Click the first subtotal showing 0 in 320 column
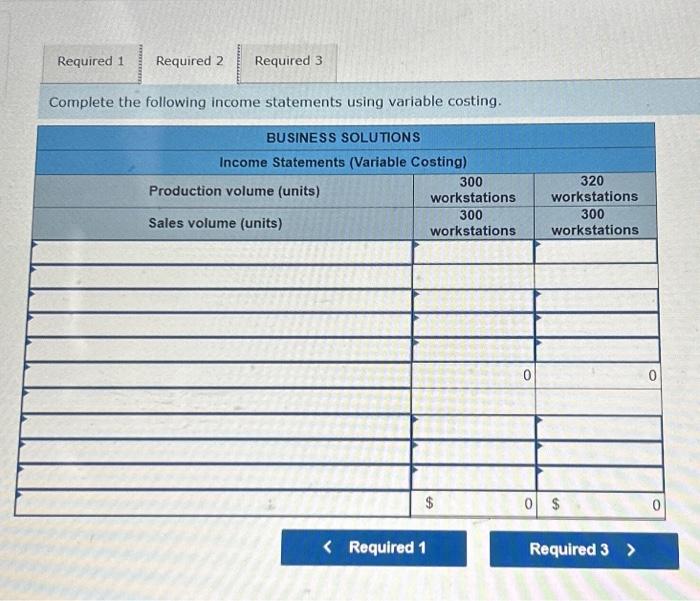This screenshot has width=700, height=601. [x=598, y=376]
